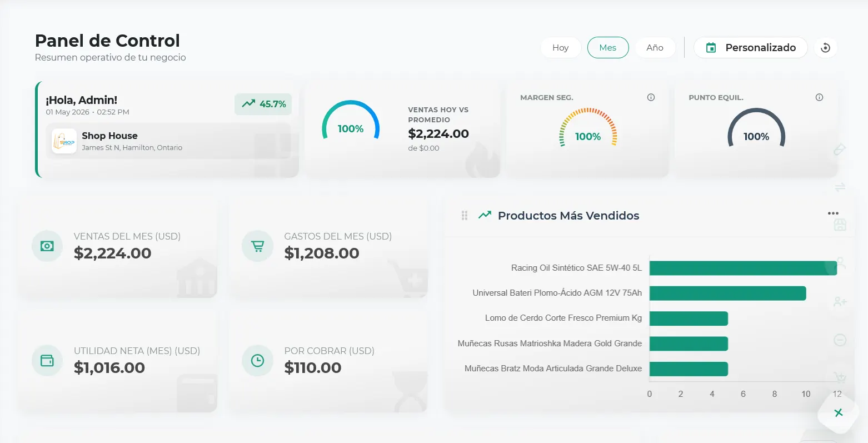Click the Margen Seg. info icon
This screenshot has height=443, width=868.
click(x=651, y=97)
